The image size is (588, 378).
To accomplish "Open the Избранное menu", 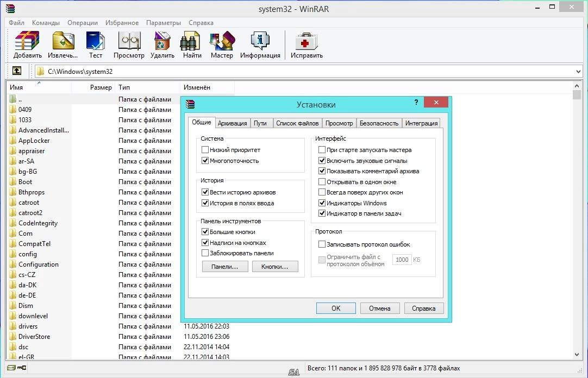I will (x=122, y=23).
